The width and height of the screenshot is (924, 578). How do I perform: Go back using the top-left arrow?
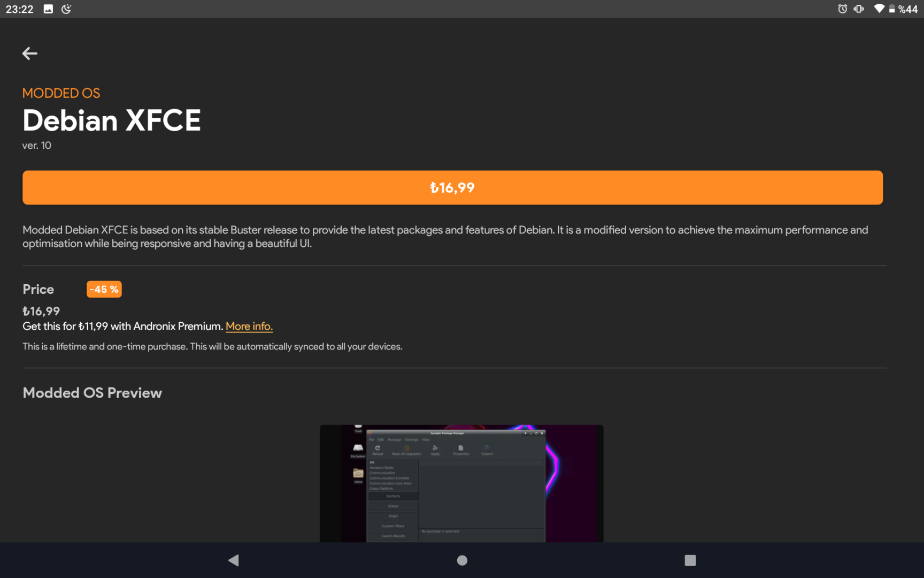(30, 54)
